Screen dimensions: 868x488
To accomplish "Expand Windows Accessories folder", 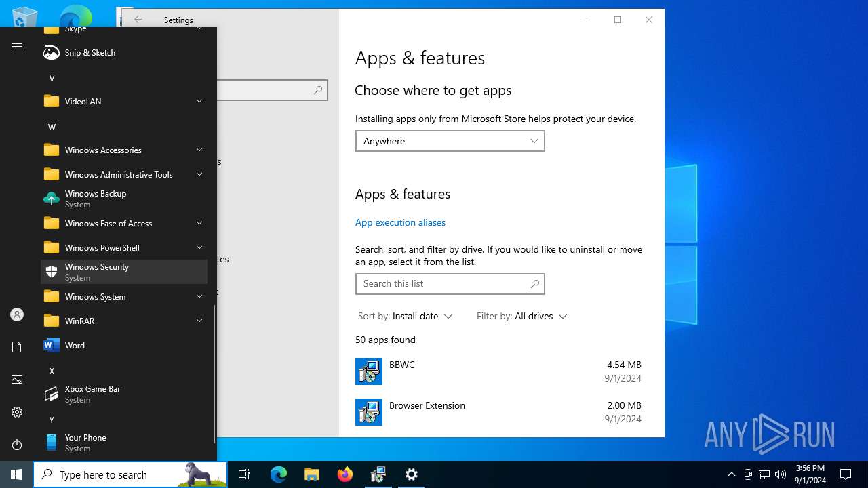I will (124, 150).
